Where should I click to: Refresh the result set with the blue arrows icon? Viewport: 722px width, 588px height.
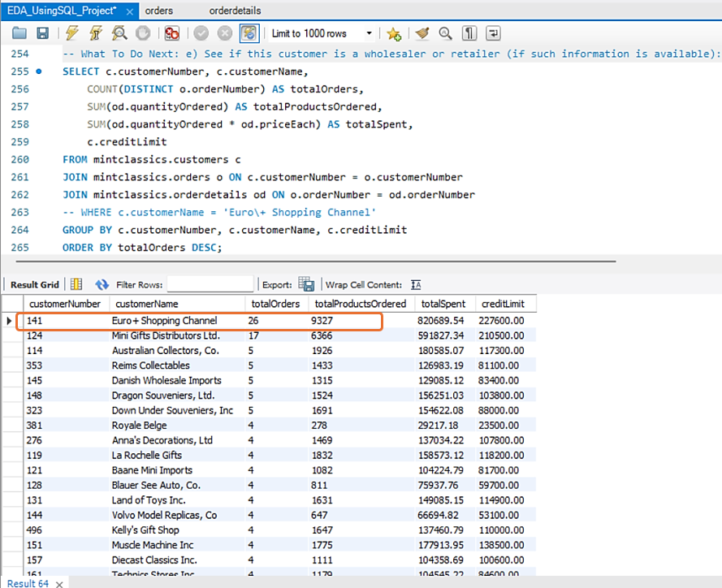tap(102, 284)
